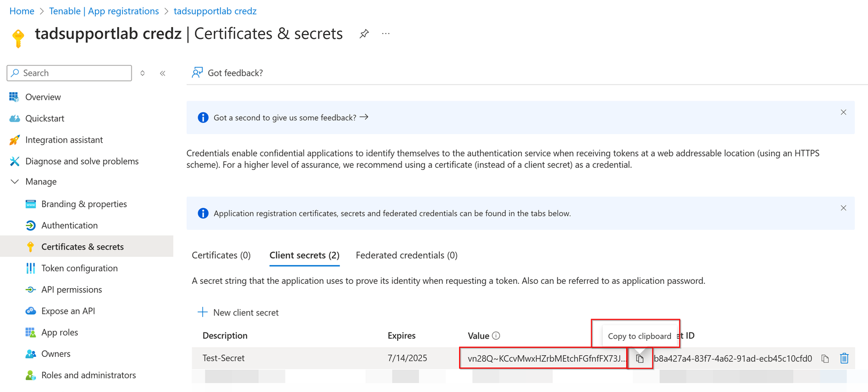Open the more options ellipsis in the title
The width and height of the screenshot is (868, 392).
tap(386, 34)
